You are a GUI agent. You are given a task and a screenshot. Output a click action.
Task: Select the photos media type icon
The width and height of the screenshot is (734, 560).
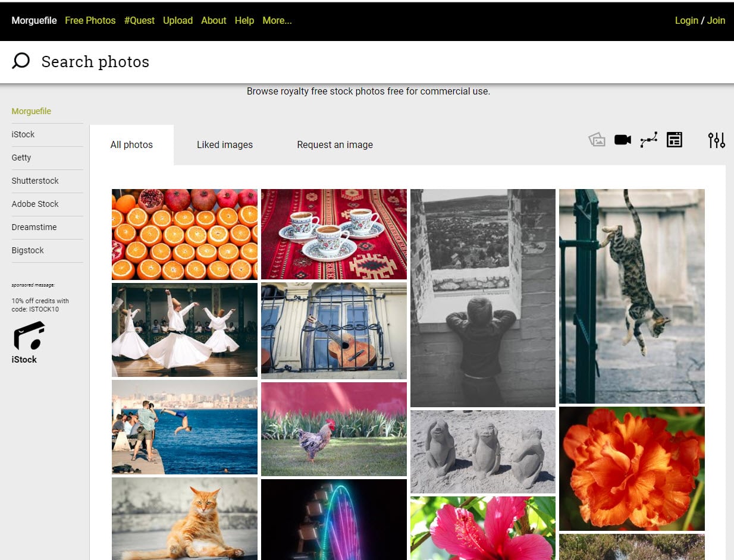597,140
